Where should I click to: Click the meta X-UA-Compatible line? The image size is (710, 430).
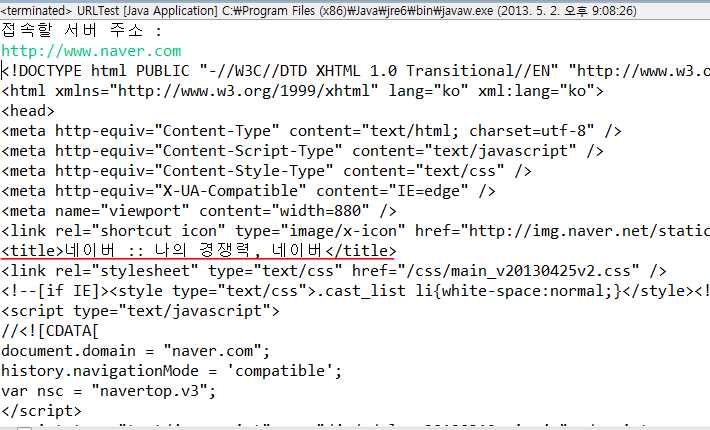point(249,191)
